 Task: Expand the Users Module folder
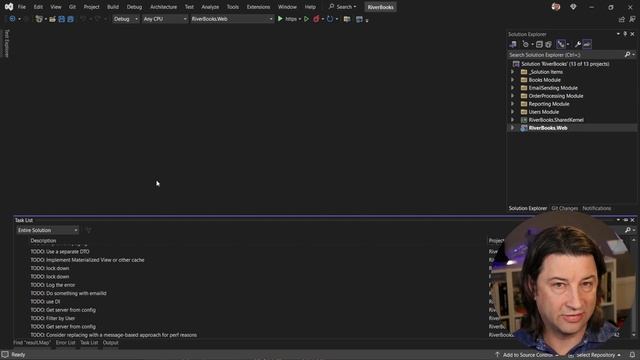pyautogui.click(x=513, y=112)
